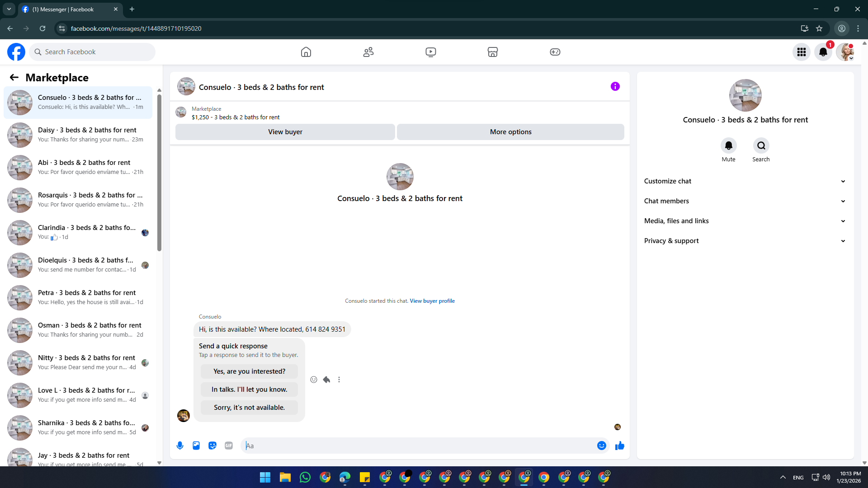Toggle the purple conversation info button

[615, 86]
